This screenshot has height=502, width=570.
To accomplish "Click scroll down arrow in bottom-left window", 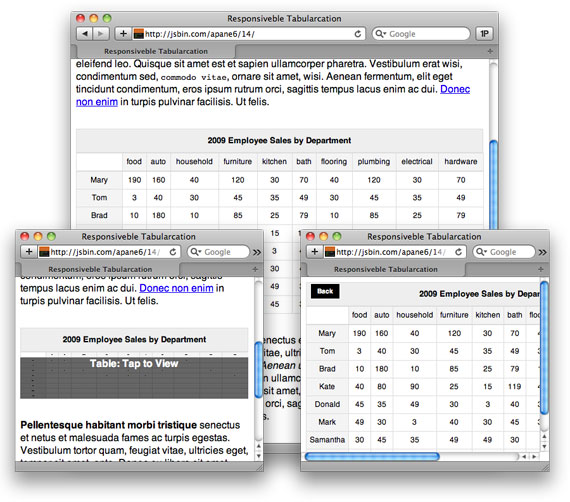I will [258, 456].
